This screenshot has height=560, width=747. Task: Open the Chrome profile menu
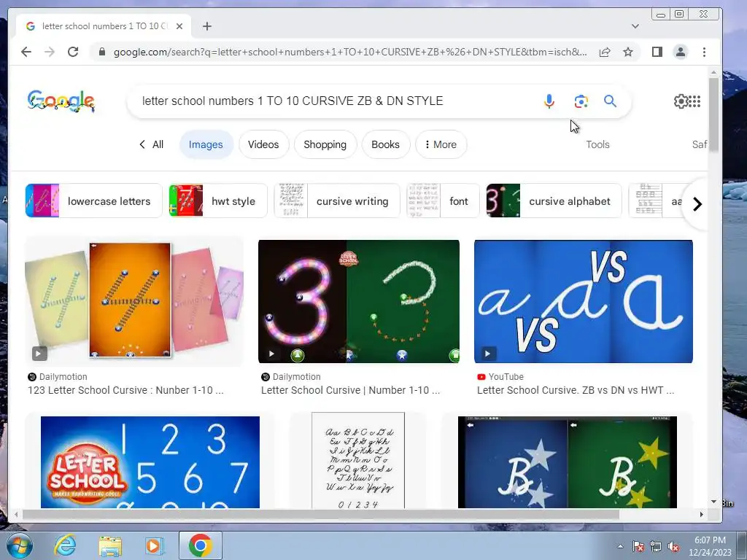[x=681, y=52]
